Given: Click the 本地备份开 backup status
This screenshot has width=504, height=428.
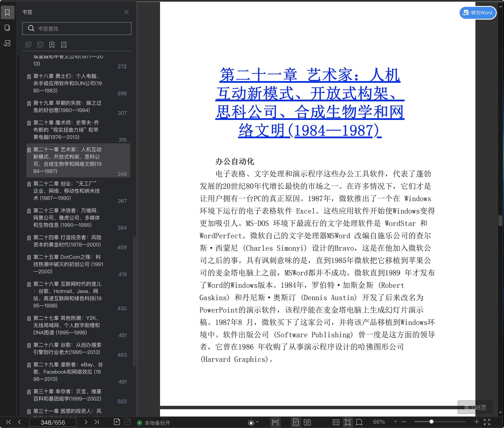Looking at the screenshot, I should click(x=154, y=423).
